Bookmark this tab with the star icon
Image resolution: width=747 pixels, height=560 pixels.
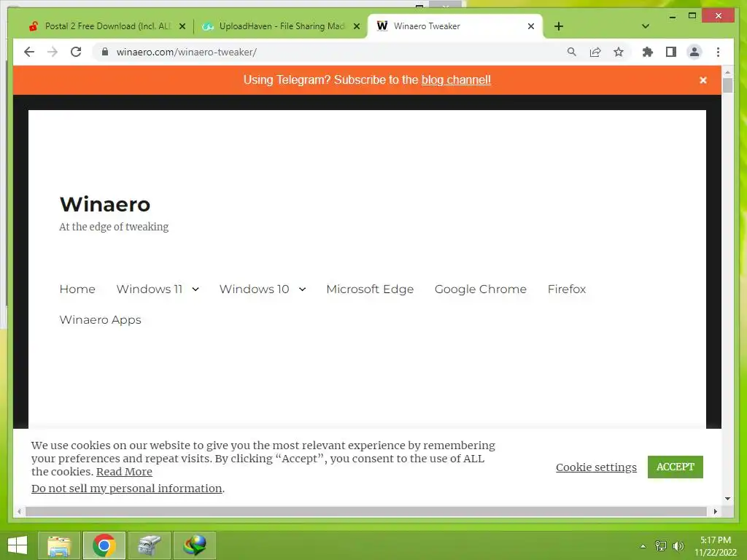[x=619, y=52]
